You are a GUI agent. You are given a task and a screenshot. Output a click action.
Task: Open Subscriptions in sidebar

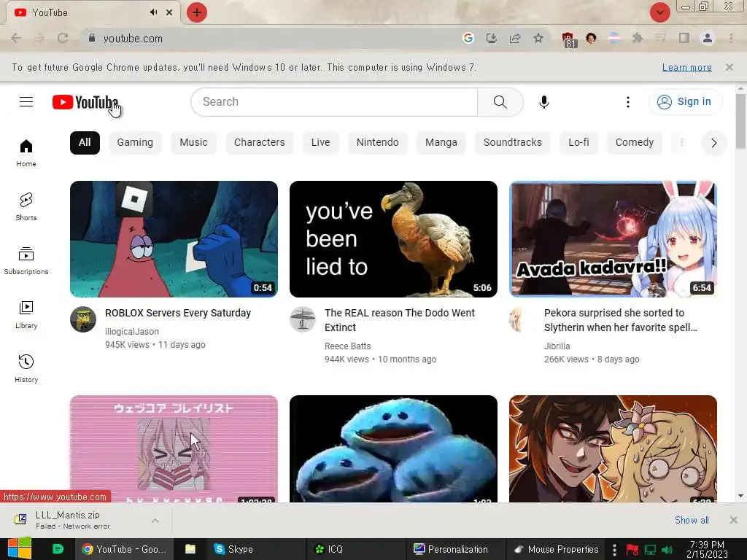coord(26,261)
